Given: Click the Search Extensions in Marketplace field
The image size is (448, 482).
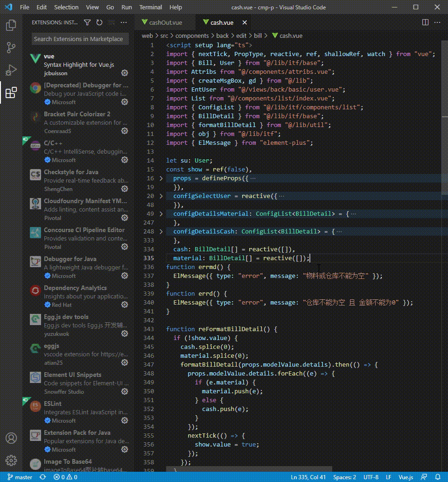Looking at the screenshot, I should click(80, 39).
